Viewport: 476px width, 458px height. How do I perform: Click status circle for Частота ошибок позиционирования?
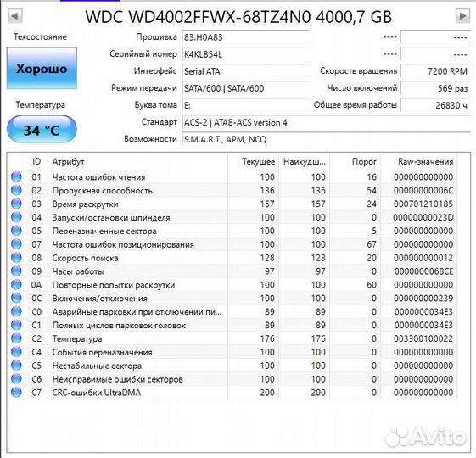[x=16, y=244]
